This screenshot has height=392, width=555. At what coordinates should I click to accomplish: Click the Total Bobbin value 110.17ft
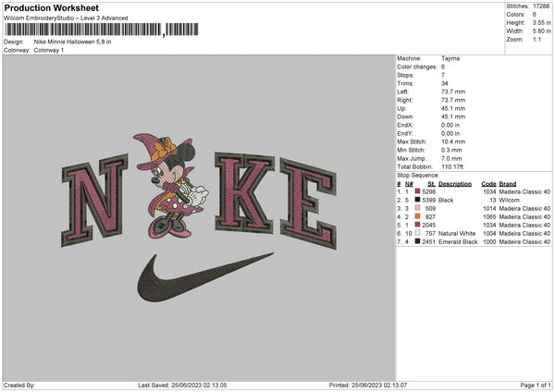tap(452, 166)
